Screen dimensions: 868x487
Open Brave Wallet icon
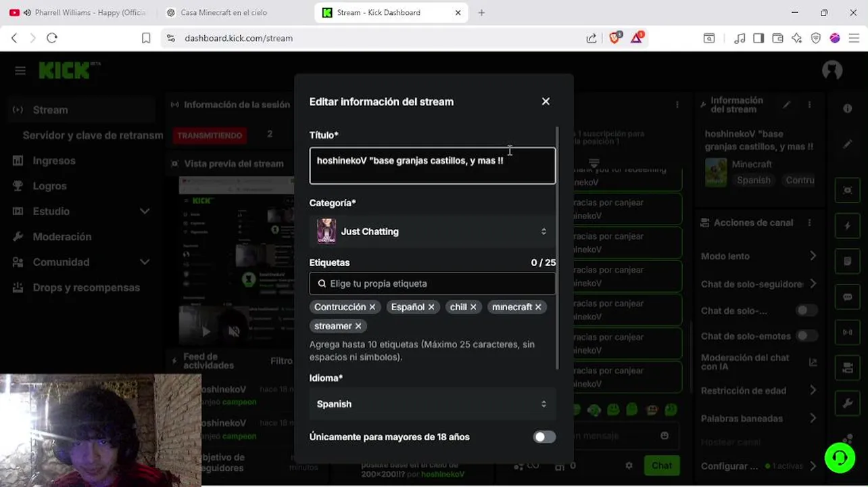pyautogui.click(x=777, y=39)
